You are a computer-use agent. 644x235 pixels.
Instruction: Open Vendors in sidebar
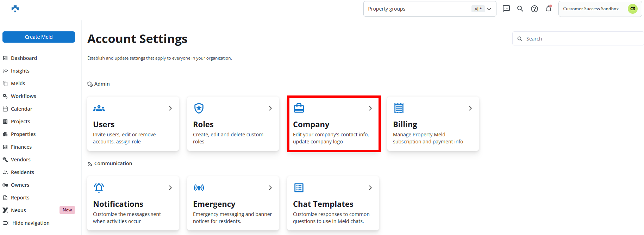coord(20,160)
